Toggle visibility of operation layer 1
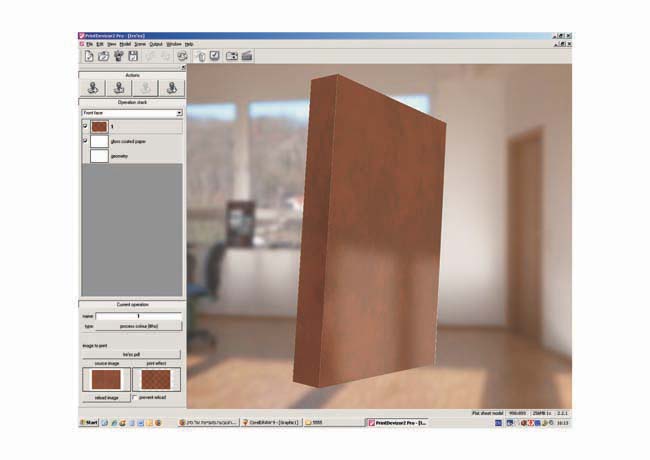 (x=85, y=126)
